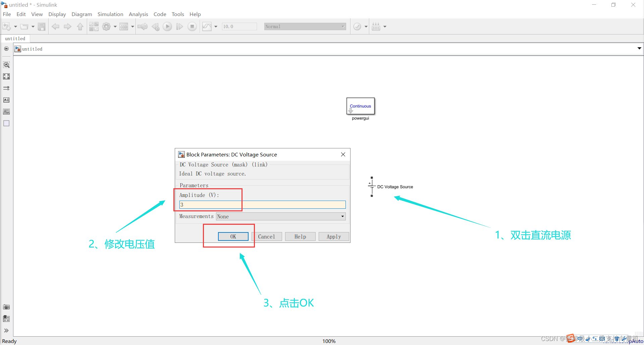Screen dimensions: 644x345
Task: Open the Simulation menu
Action: tap(110, 14)
